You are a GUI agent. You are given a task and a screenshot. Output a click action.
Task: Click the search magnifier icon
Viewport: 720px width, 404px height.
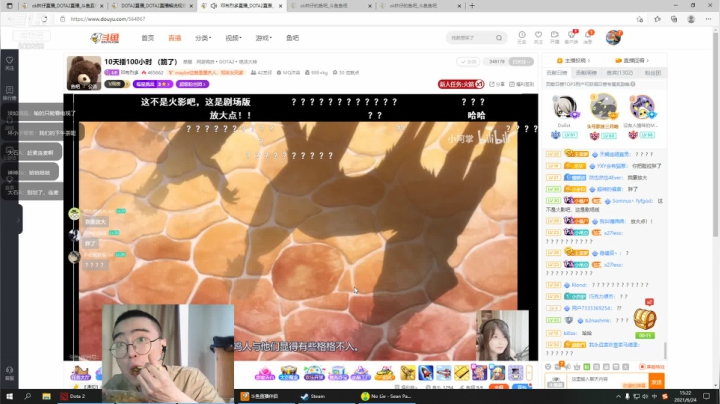coord(499,38)
